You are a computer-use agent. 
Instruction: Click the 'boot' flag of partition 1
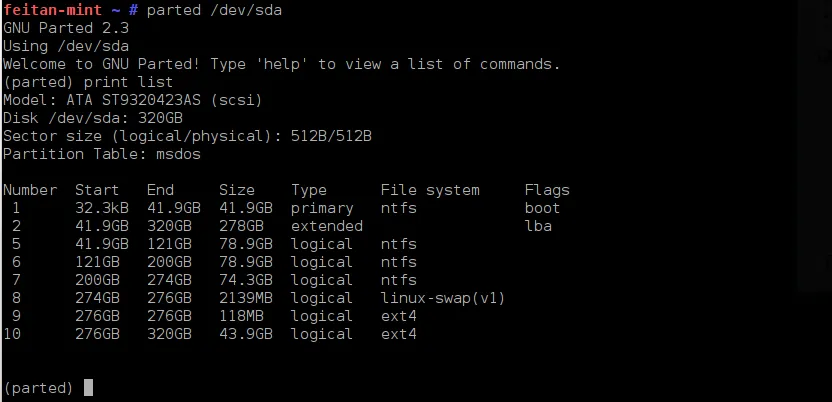pyautogui.click(x=542, y=208)
